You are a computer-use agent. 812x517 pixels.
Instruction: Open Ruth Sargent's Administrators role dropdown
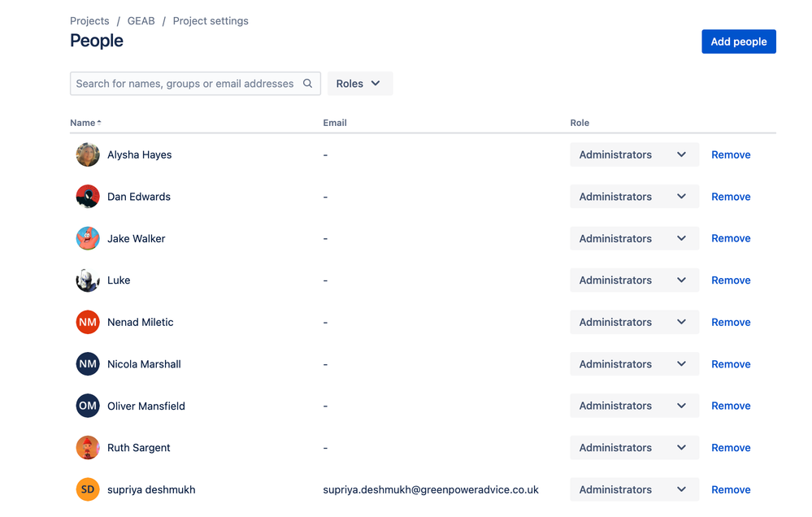tap(633, 447)
